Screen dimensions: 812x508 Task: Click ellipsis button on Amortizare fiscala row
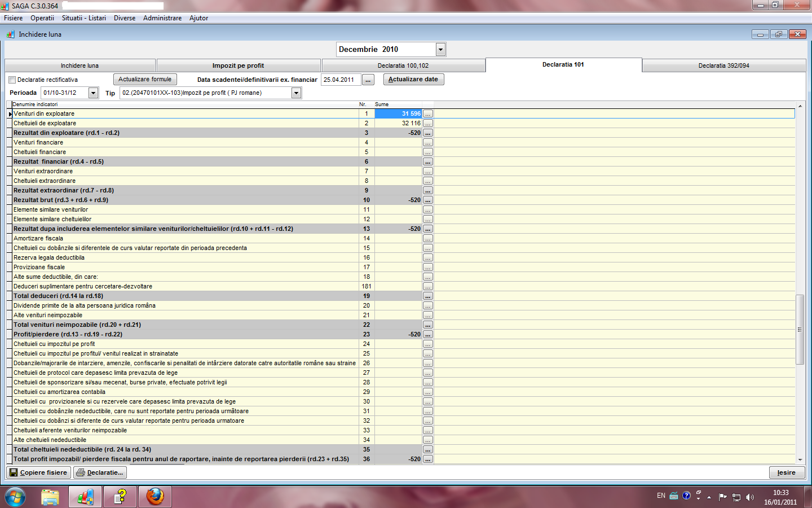pyautogui.click(x=428, y=238)
